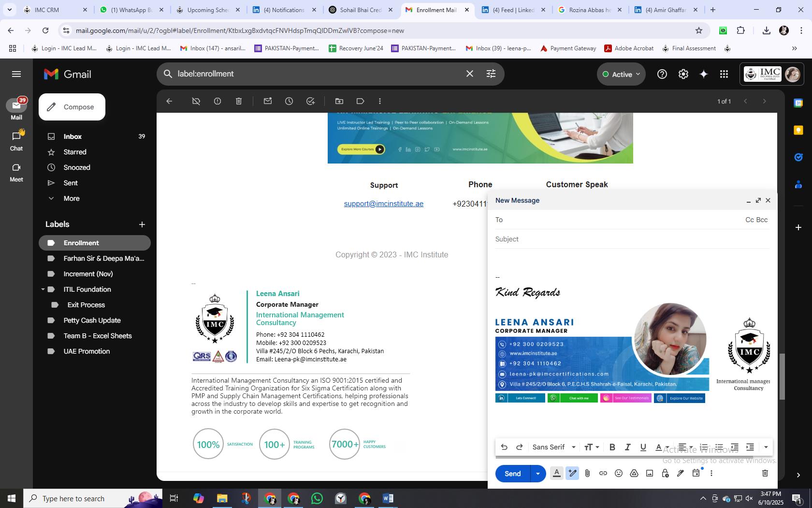The image size is (812, 508).
Task: Insert files using Google Drive
Action: click(x=634, y=473)
